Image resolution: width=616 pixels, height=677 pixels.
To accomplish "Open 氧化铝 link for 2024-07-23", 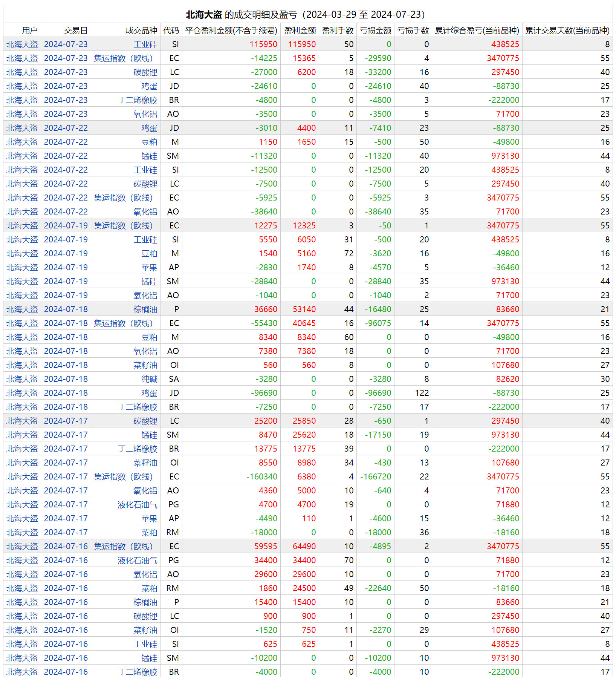I will click(x=145, y=114).
